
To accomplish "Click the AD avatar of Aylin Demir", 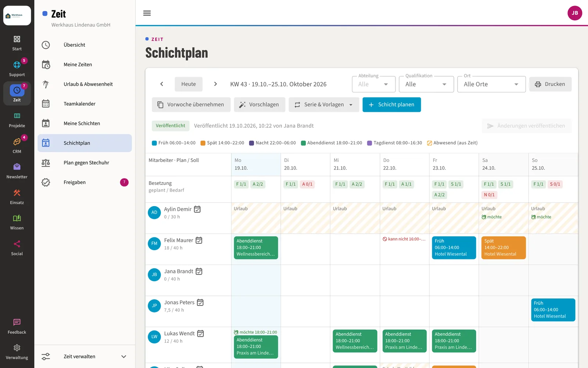I will [154, 213].
